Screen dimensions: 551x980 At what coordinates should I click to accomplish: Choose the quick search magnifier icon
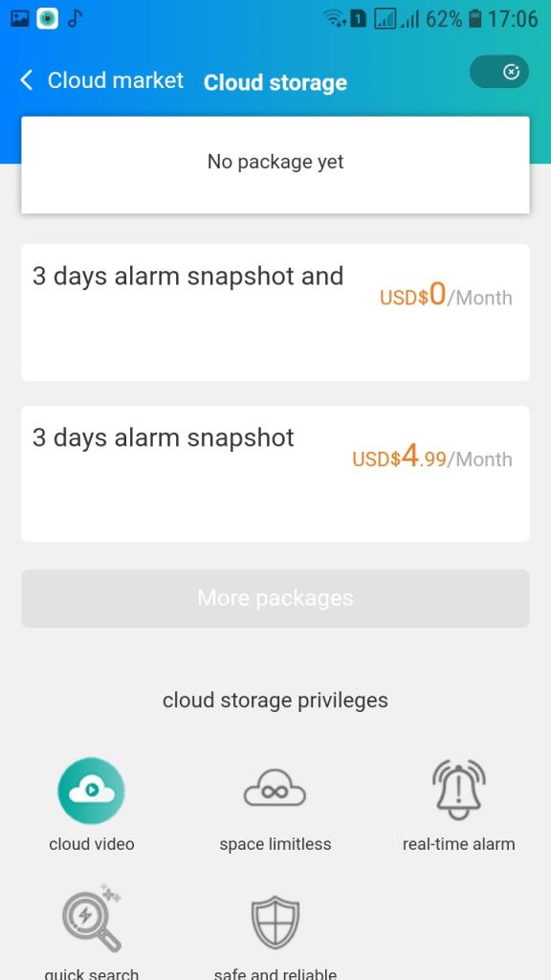tap(93, 918)
